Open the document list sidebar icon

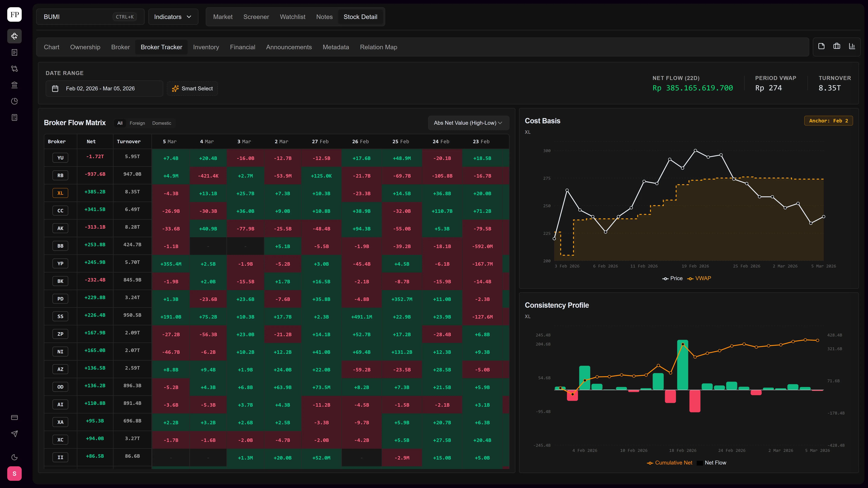[x=14, y=53]
